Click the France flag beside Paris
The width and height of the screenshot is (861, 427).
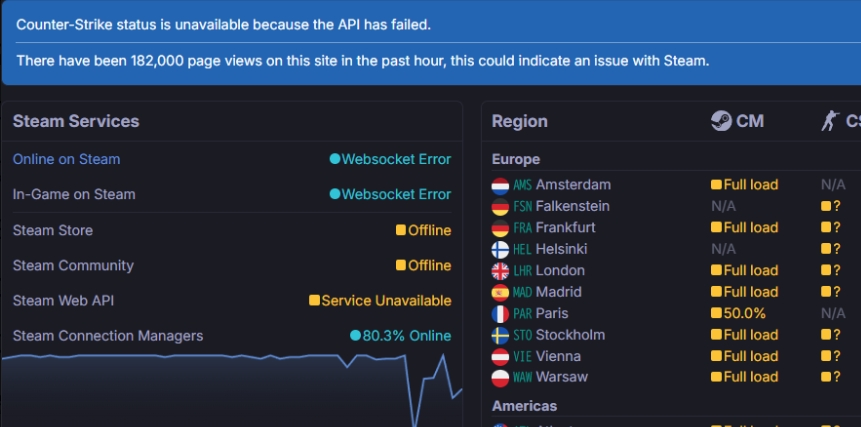tap(501, 314)
